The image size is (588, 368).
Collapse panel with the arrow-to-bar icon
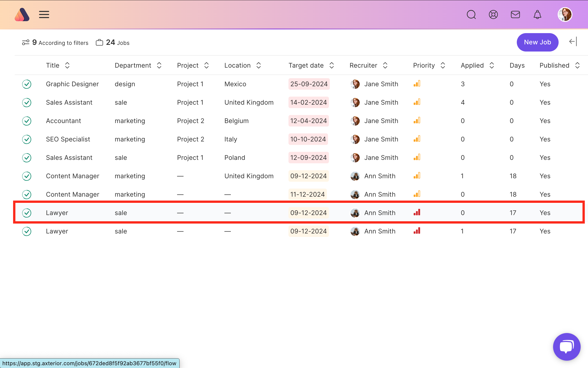pyautogui.click(x=573, y=42)
